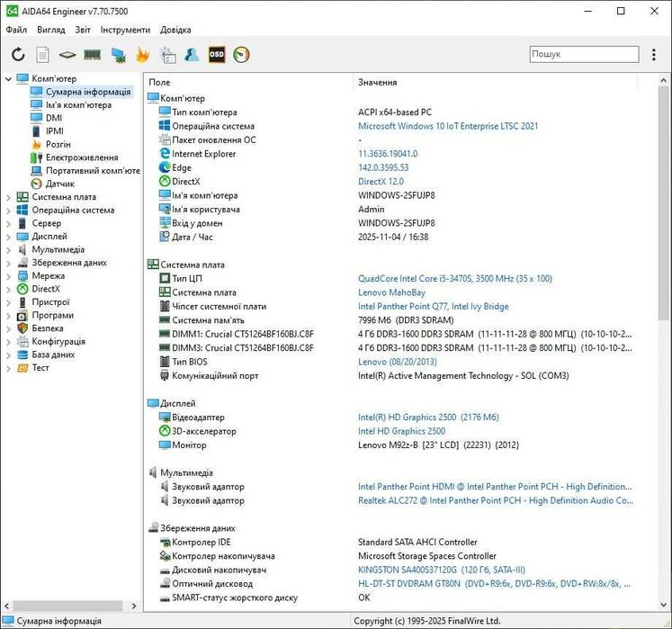Open the Файл menu

pyautogui.click(x=17, y=30)
